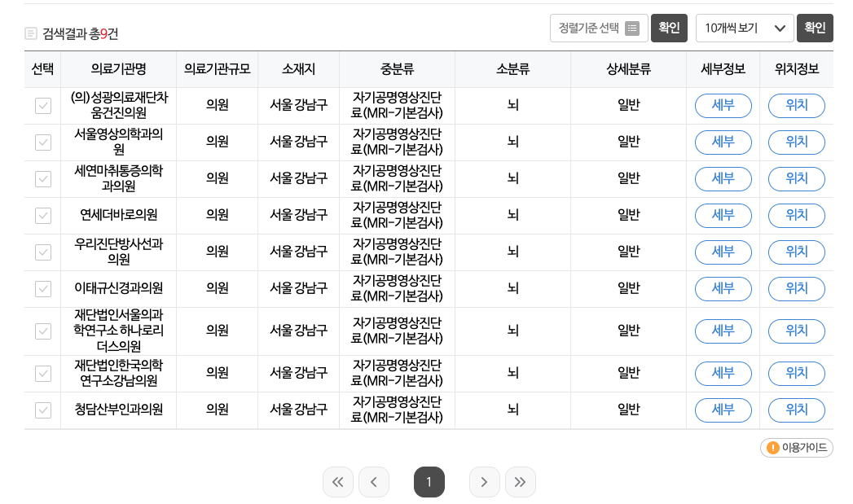Jump to first page using double-left arrow
This screenshot has height=504, width=853.
(338, 482)
